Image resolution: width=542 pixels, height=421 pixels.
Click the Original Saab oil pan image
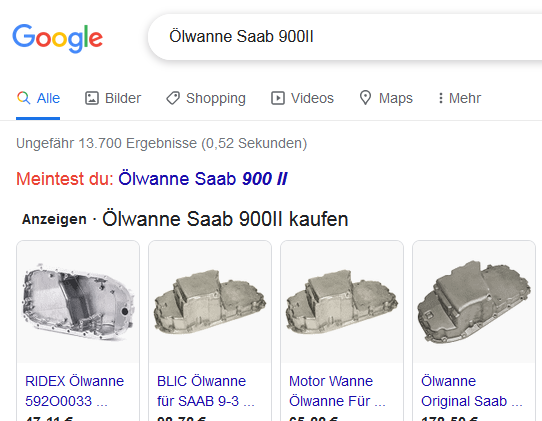click(474, 302)
